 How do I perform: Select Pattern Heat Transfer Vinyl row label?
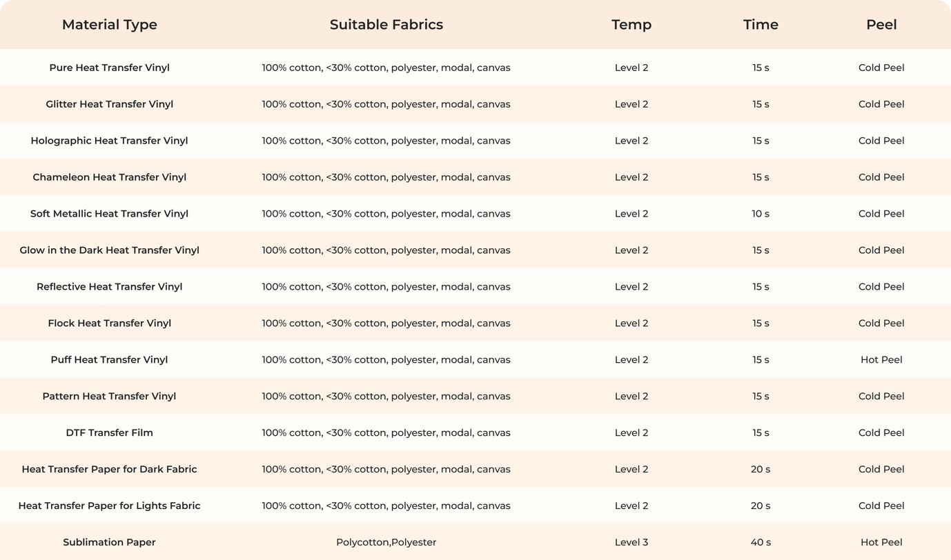(110, 397)
